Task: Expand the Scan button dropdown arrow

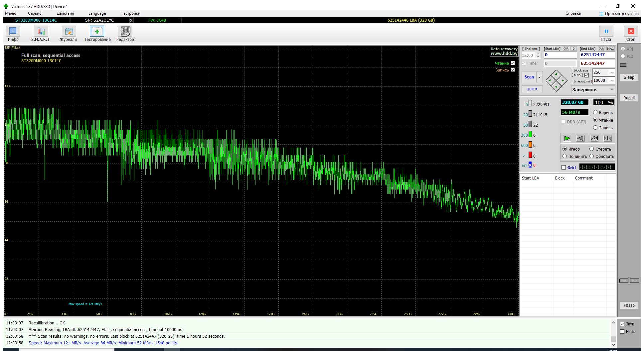Action: [540, 77]
